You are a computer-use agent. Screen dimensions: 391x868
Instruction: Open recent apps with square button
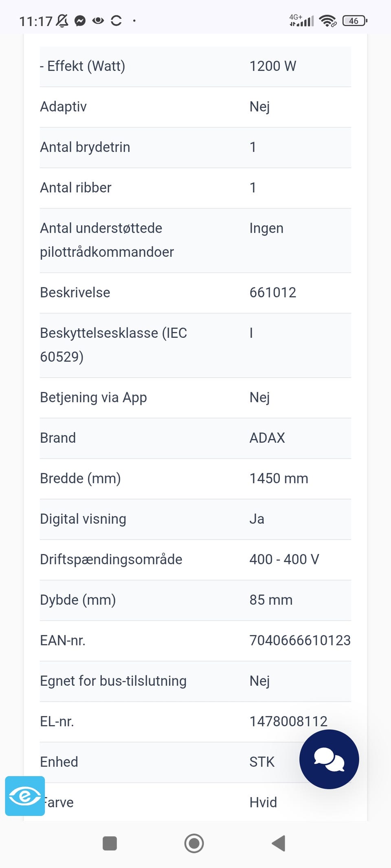pos(110,843)
